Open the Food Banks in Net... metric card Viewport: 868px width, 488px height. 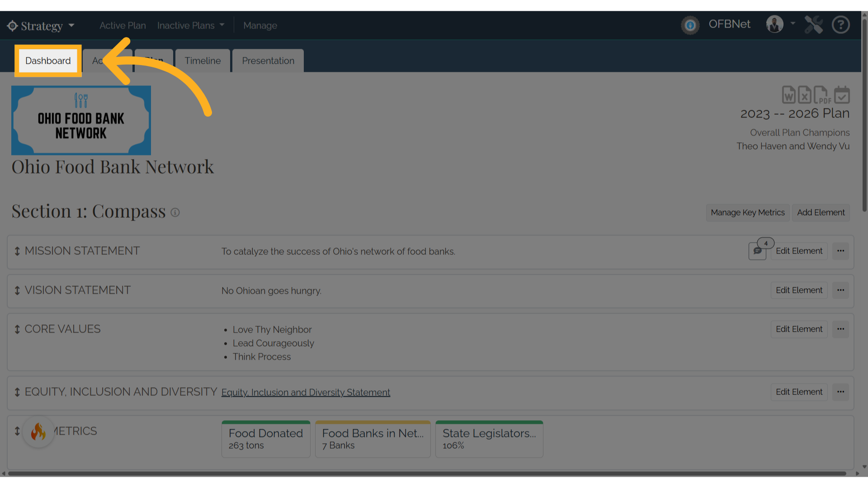click(373, 439)
